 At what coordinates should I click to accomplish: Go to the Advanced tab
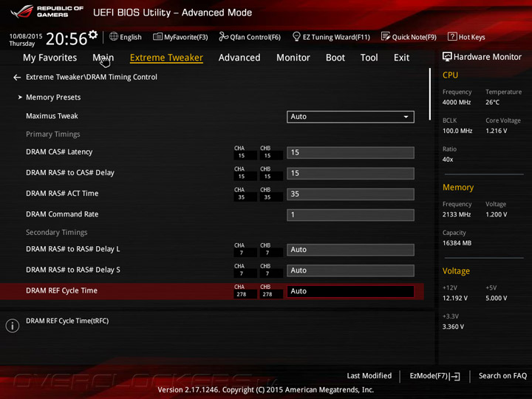point(239,58)
